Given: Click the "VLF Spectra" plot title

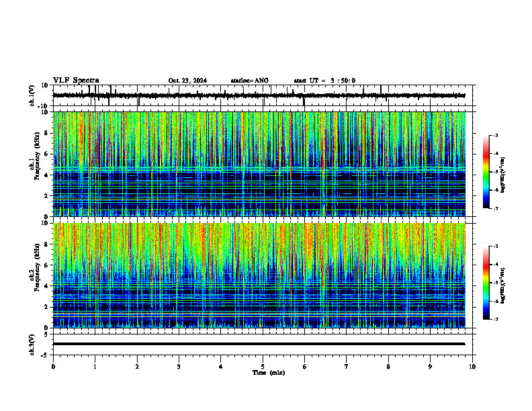Looking at the screenshot, I should pyautogui.click(x=76, y=81).
